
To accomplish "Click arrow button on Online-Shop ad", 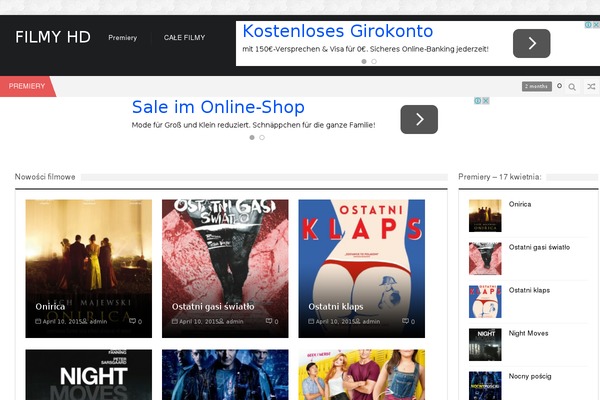I will pyautogui.click(x=419, y=119).
